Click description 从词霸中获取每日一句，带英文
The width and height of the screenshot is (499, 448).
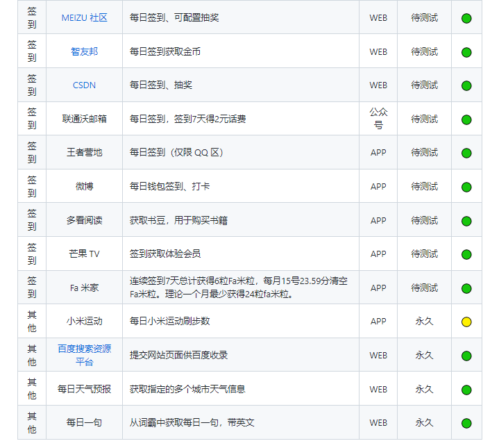[x=192, y=422]
